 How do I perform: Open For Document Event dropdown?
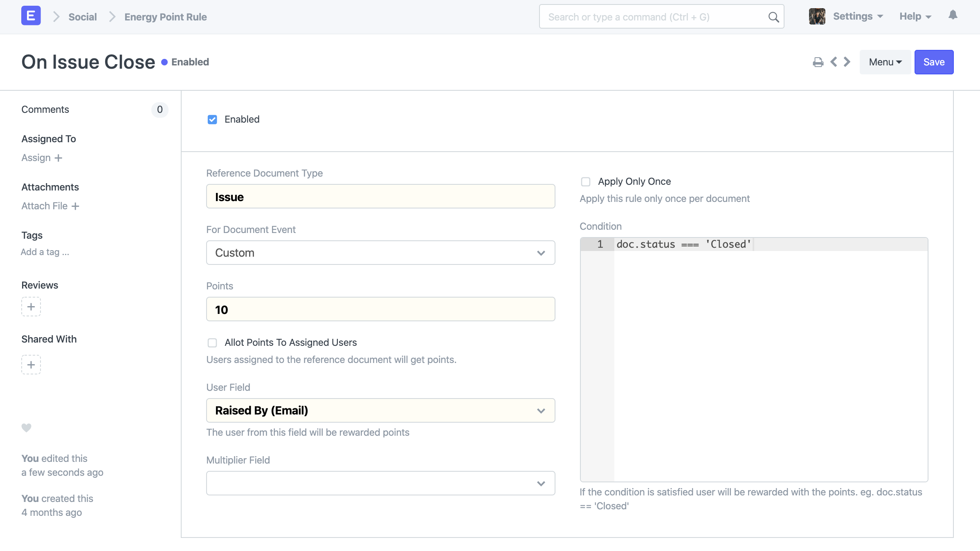tap(380, 253)
